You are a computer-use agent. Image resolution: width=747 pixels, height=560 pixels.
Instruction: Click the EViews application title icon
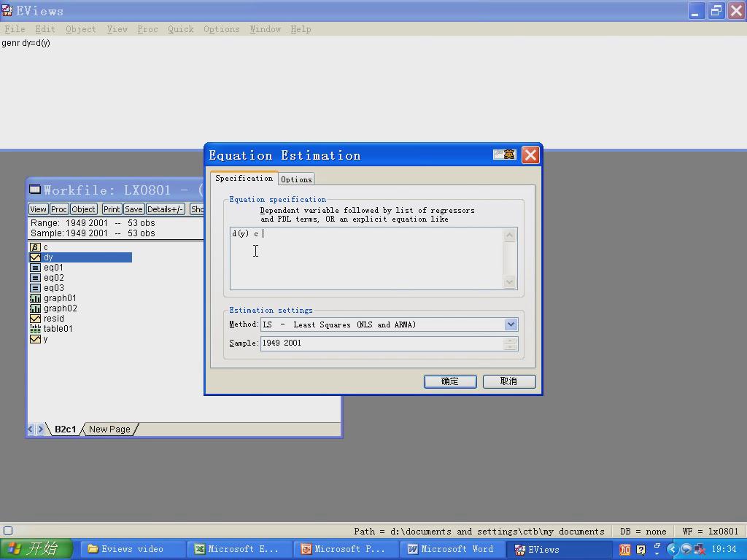7,10
